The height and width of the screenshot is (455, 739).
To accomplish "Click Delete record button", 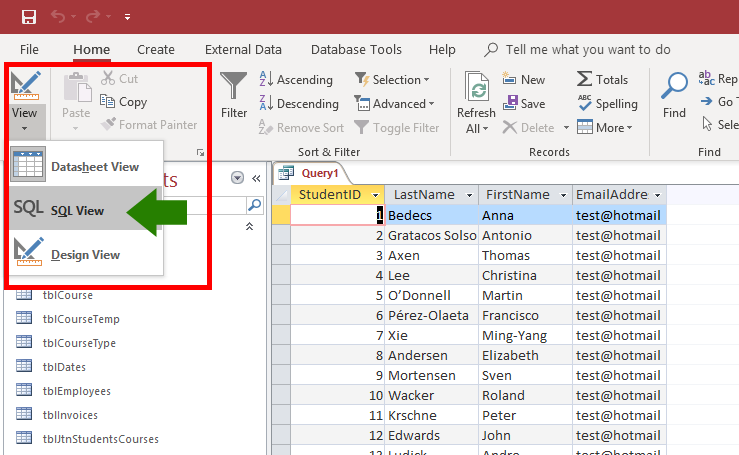I will 528,127.
